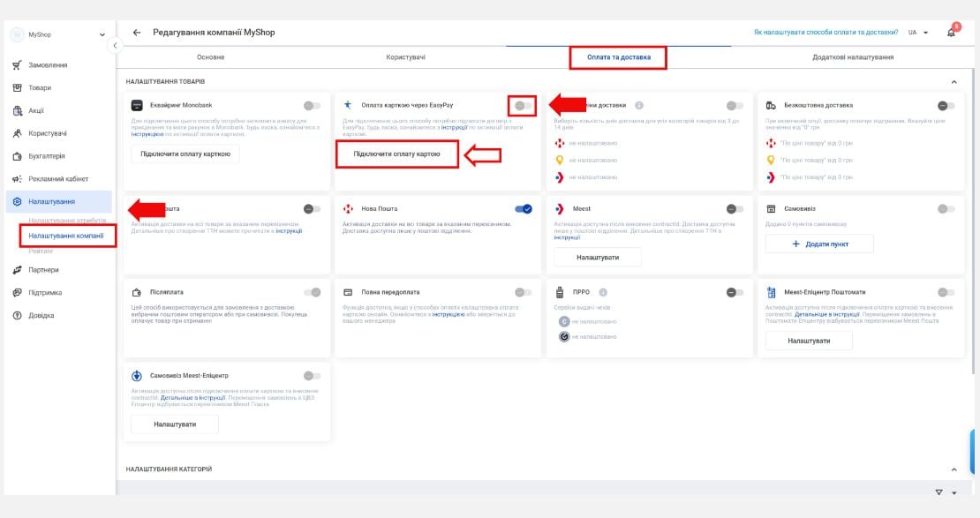Viewport: 980px width, 518px height.
Task: Toggle Meest-Епіцентр Поштомати switch
Action: click(x=946, y=292)
